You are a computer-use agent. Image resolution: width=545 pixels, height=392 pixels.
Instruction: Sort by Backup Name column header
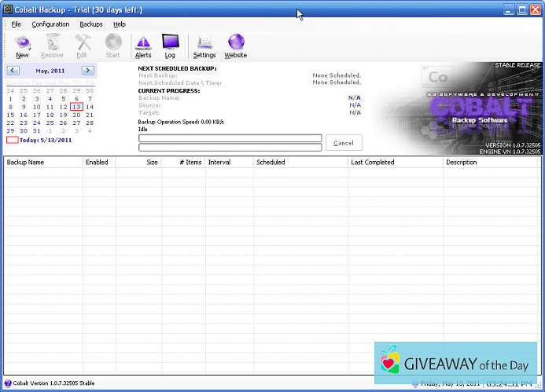[x=42, y=163]
